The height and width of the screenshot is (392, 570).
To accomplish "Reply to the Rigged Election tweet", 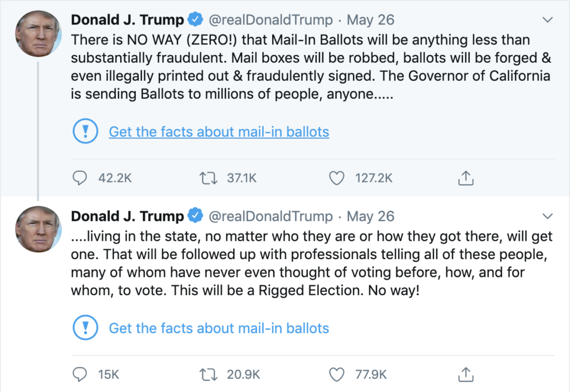I will [80, 374].
